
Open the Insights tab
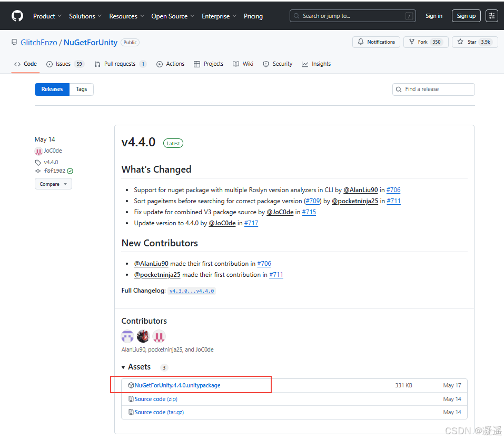coord(317,64)
